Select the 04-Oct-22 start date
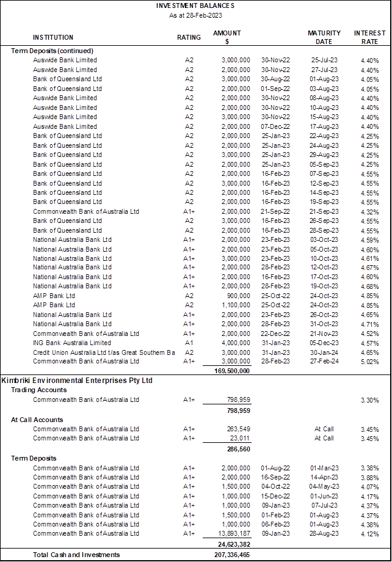 pyautogui.click(x=275, y=487)
